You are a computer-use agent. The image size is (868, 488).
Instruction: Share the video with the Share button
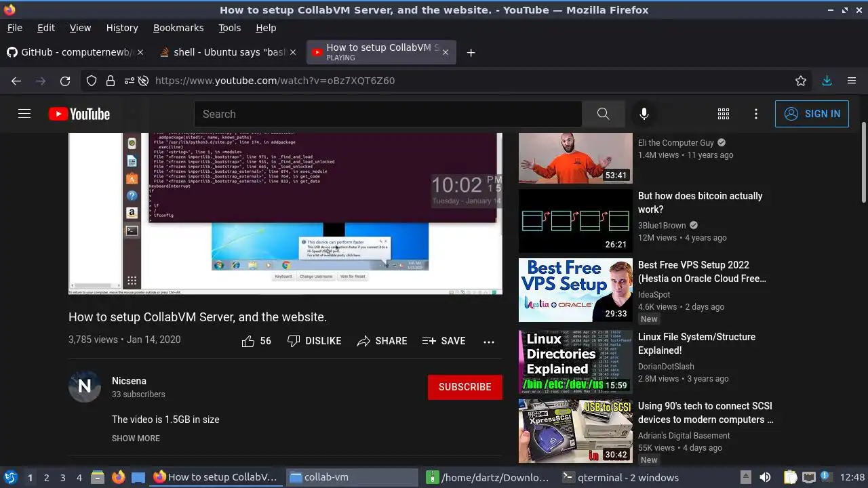coord(382,341)
